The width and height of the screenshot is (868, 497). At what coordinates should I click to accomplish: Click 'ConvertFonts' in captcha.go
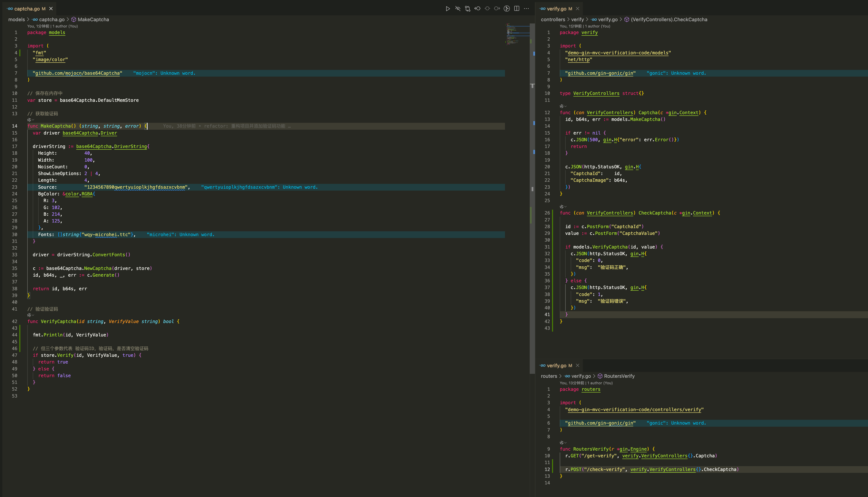pyautogui.click(x=109, y=255)
